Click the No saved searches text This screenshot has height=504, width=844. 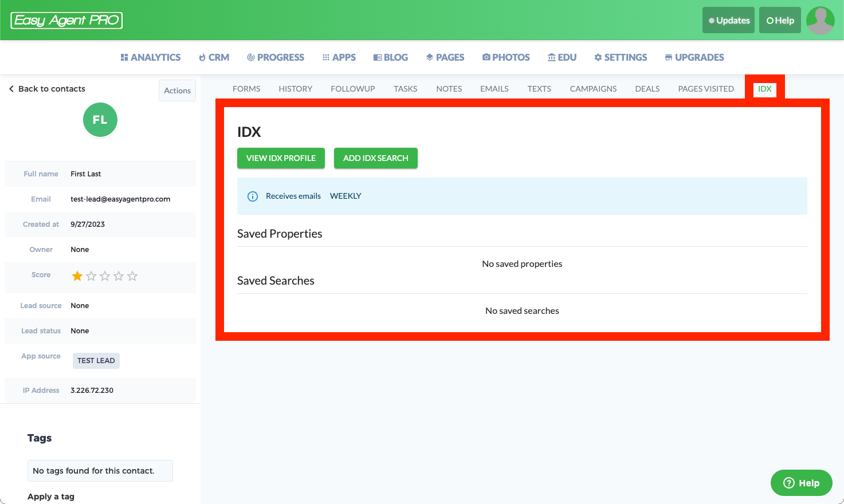pyautogui.click(x=522, y=311)
